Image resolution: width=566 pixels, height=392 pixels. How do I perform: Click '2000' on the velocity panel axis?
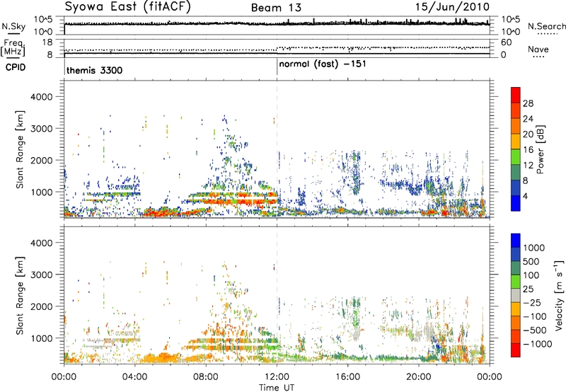tap(41, 306)
